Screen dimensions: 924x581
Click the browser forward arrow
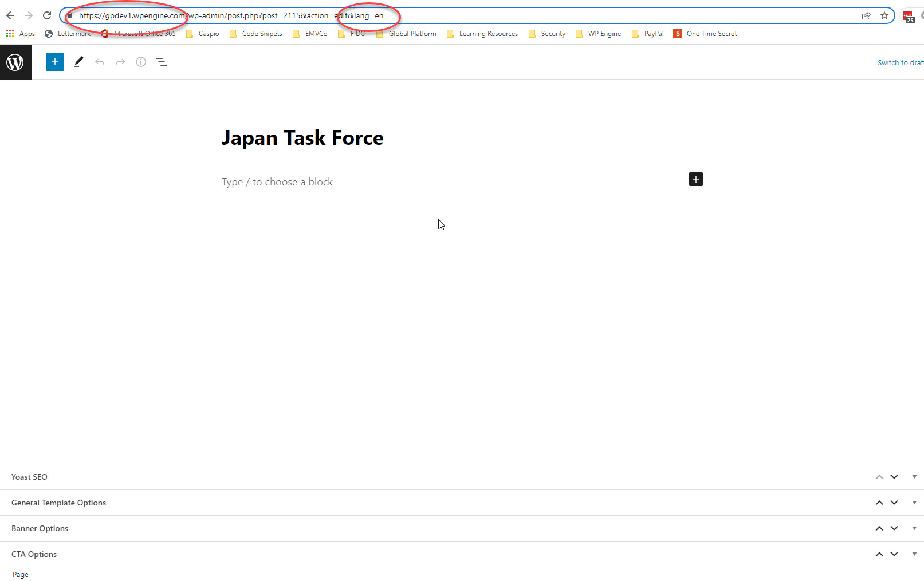coord(29,15)
